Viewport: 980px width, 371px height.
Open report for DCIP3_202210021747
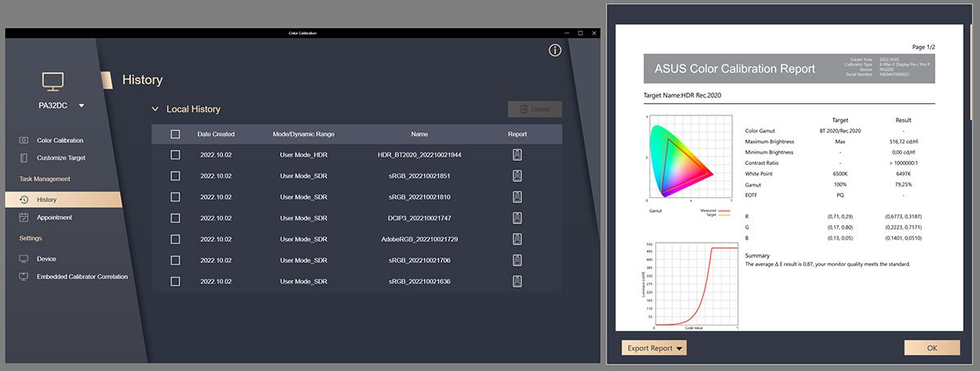tap(517, 218)
